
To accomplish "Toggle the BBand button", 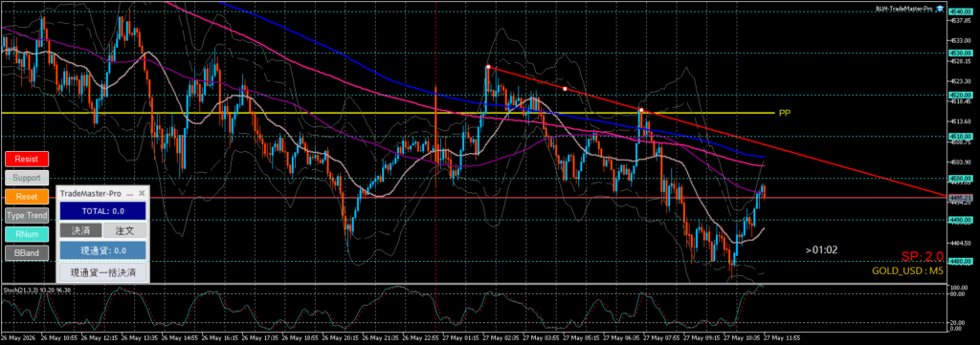I will tap(26, 253).
